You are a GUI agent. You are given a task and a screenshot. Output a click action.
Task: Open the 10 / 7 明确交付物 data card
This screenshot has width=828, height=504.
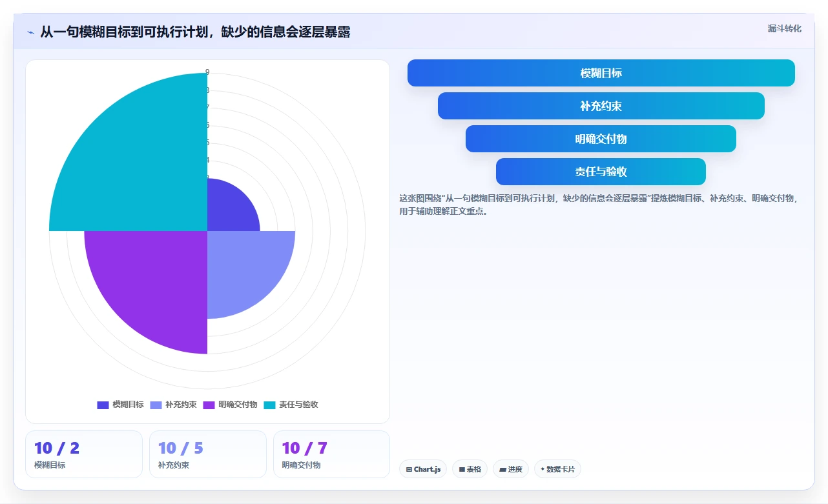[x=331, y=454]
